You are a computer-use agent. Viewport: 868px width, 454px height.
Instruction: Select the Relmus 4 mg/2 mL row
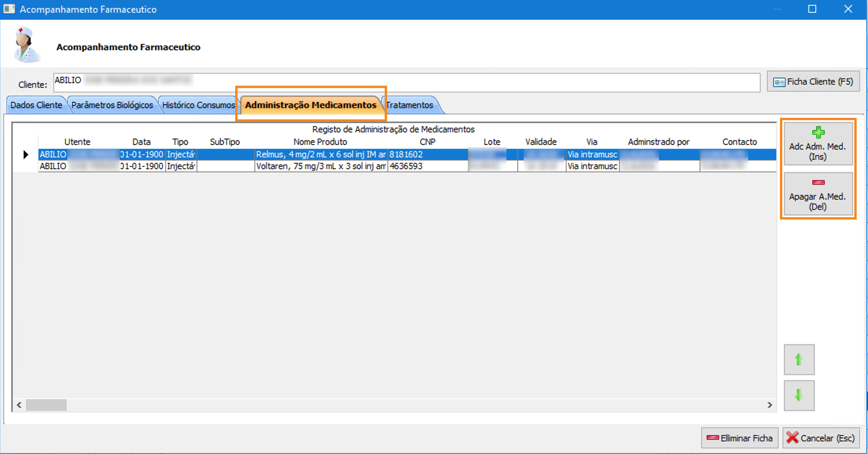[x=320, y=155]
